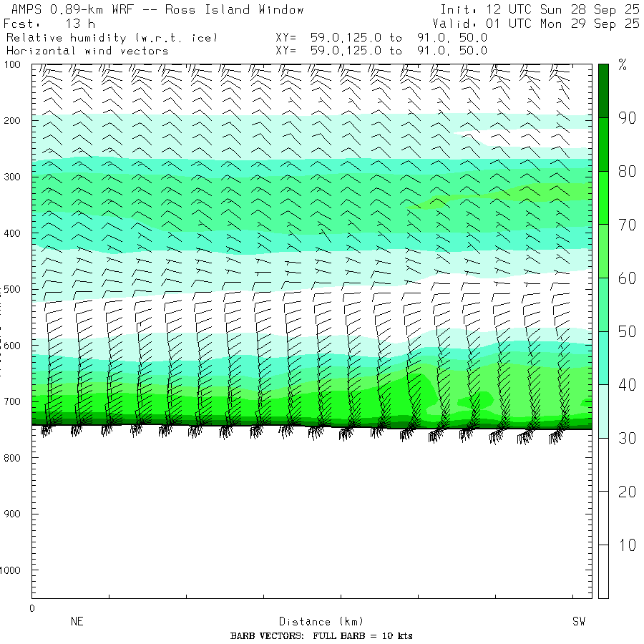
Task: Click the white colorbar segment below 10
Action: tap(603, 571)
